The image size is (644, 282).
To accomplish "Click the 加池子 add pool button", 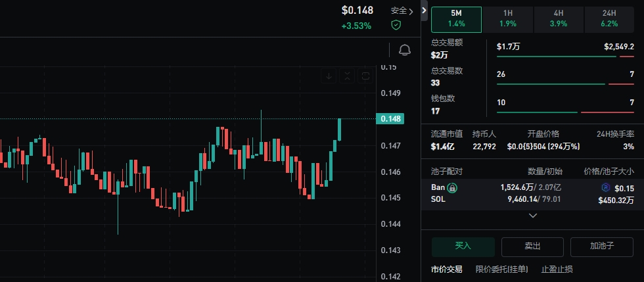I will (602, 247).
